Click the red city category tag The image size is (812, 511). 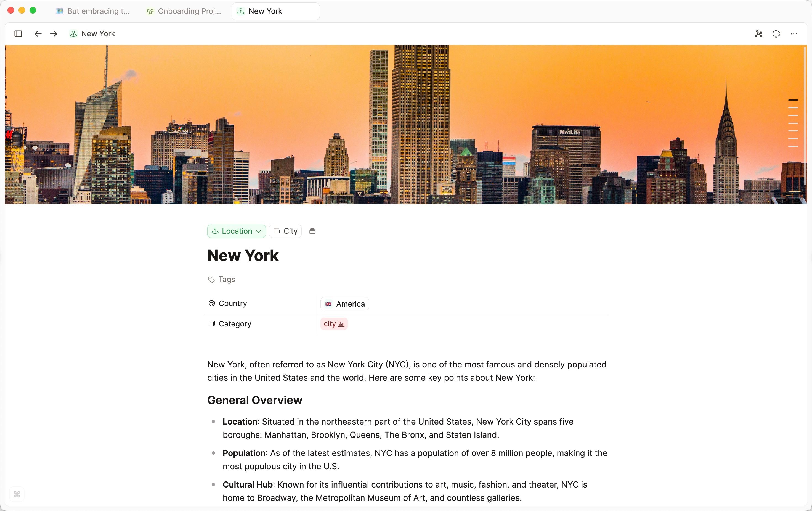(x=333, y=324)
